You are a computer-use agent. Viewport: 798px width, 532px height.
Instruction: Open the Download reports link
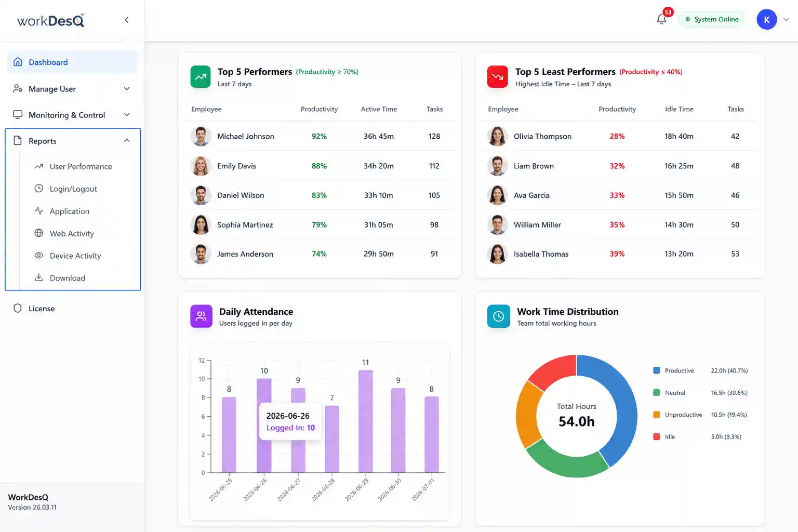pos(68,278)
